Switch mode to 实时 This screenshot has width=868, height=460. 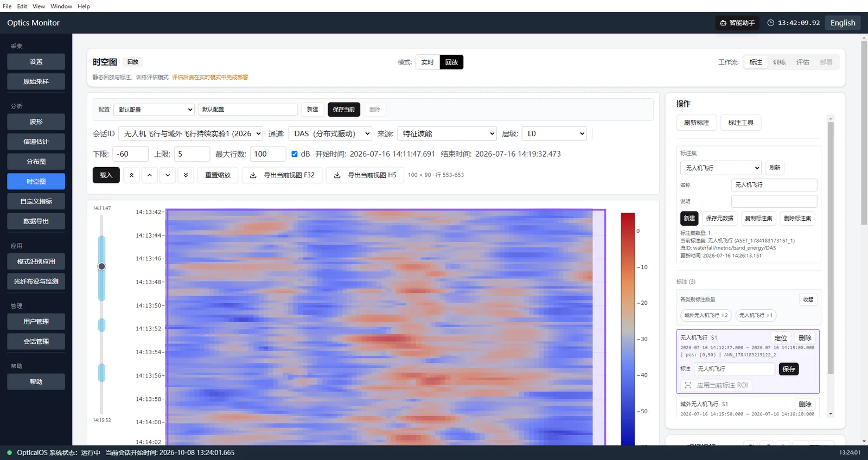tap(427, 62)
